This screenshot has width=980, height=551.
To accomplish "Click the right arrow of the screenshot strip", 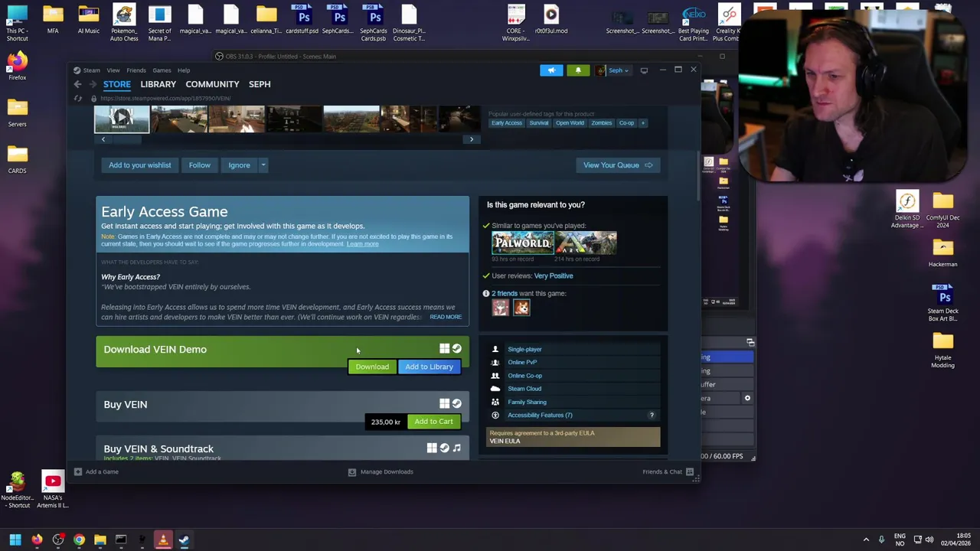I will click(472, 139).
